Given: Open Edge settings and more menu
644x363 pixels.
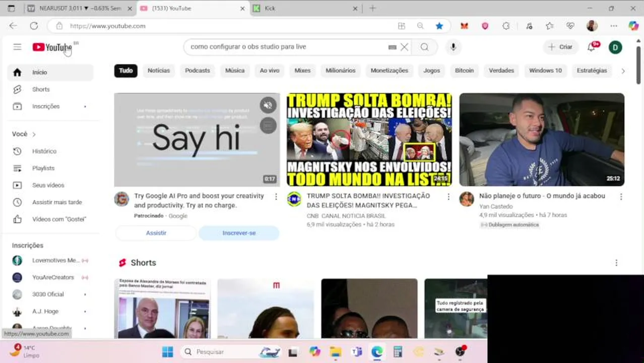Looking at the screenshot, I should tap(613, 26).
